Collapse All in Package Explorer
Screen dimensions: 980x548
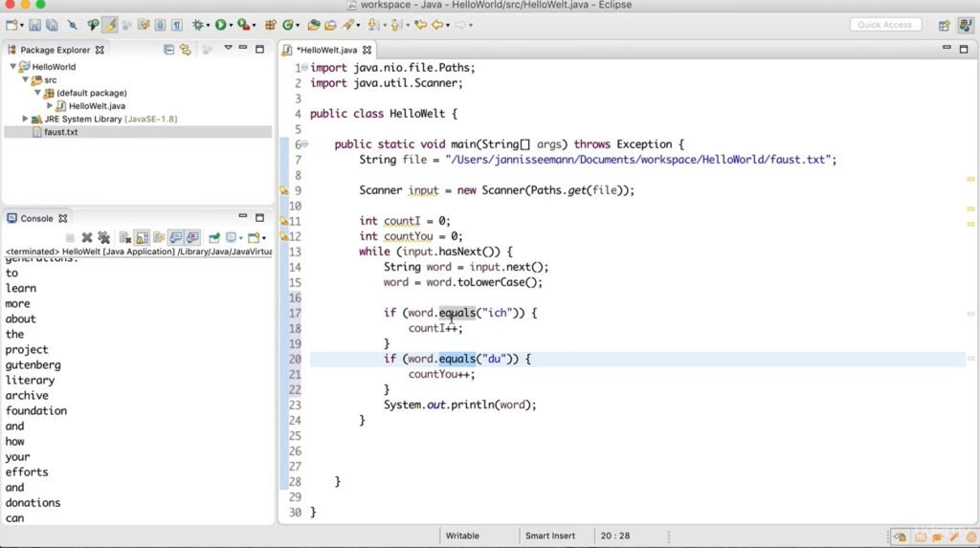[x=168, y=50]
